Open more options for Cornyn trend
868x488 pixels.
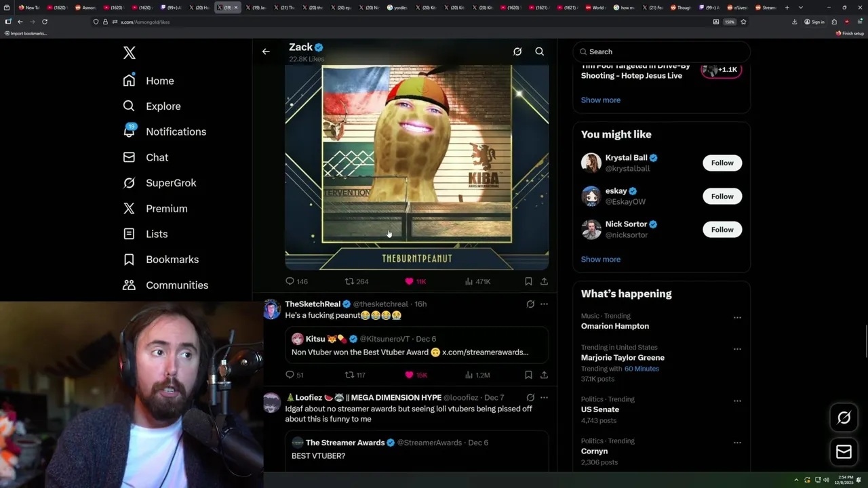click(x=737, y=442)
